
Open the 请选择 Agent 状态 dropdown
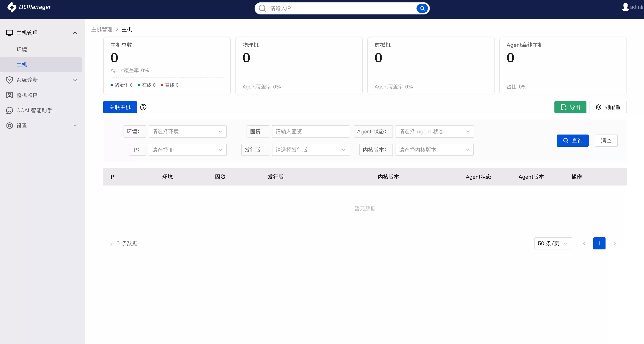[x=435, y=131]
